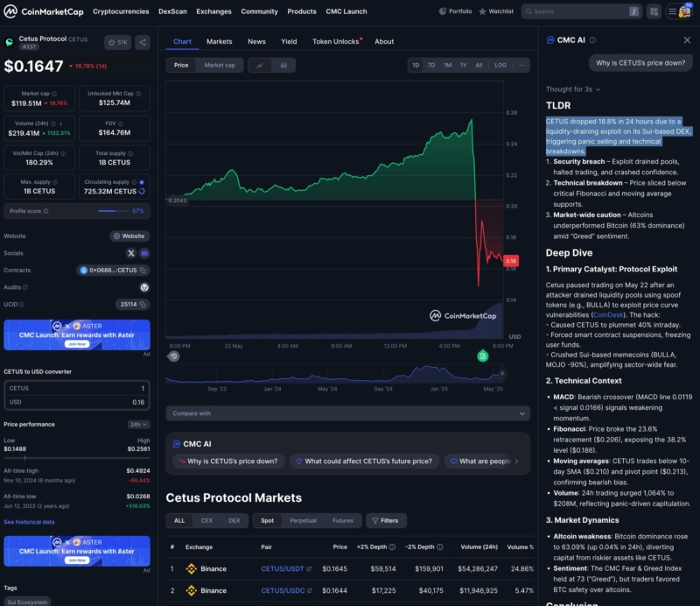Screen dimensions: 700x606
Task: Copy the UCID 25114 value
Action: click(x=143, y=305)
